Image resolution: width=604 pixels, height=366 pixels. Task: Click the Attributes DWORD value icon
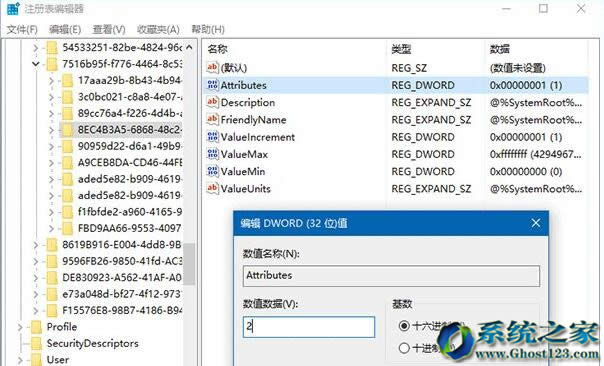pyautogui.click(x=213, y=85)
